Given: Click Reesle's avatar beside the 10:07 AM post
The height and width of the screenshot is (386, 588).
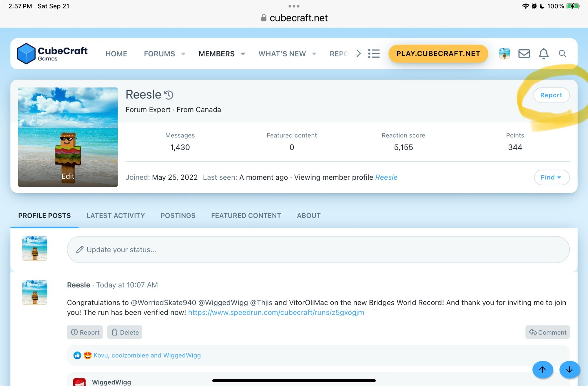Looking at the screenshot, I should pos(35,293).
